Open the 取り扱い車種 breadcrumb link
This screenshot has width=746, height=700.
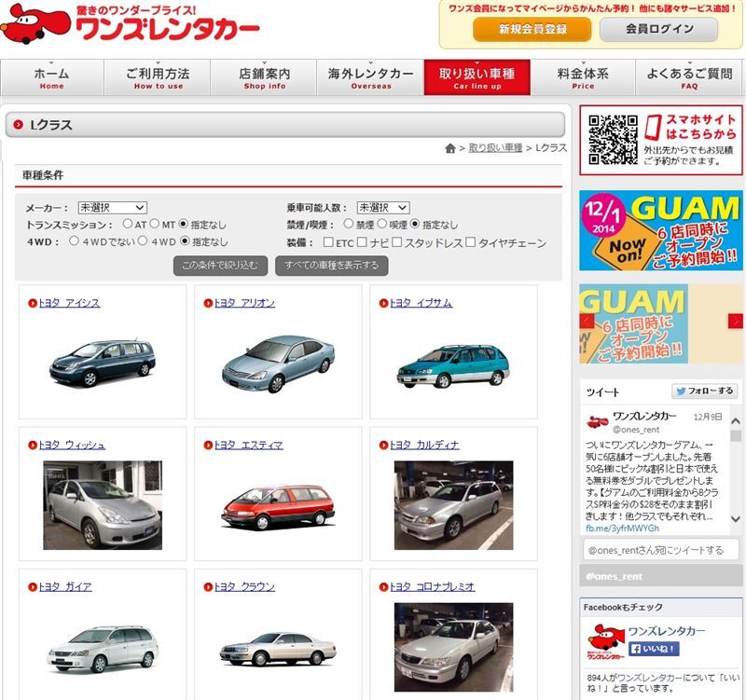(x=495, y=148)
